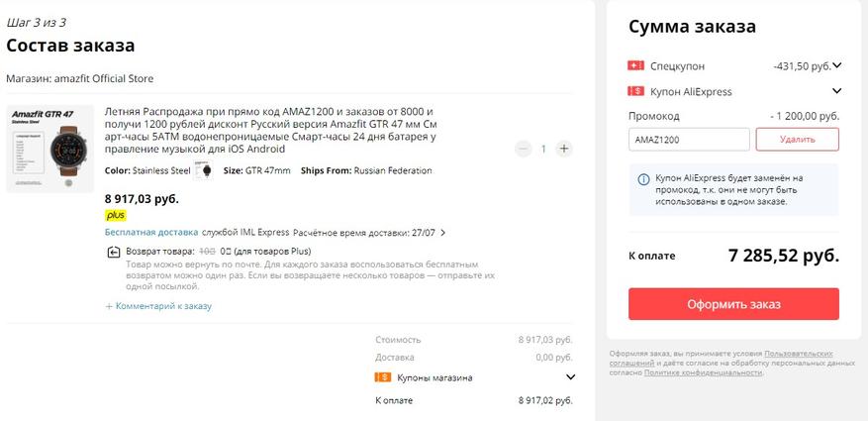Click the yellow Plus badge
Screen dimensions: 868x421
[116, 215]
